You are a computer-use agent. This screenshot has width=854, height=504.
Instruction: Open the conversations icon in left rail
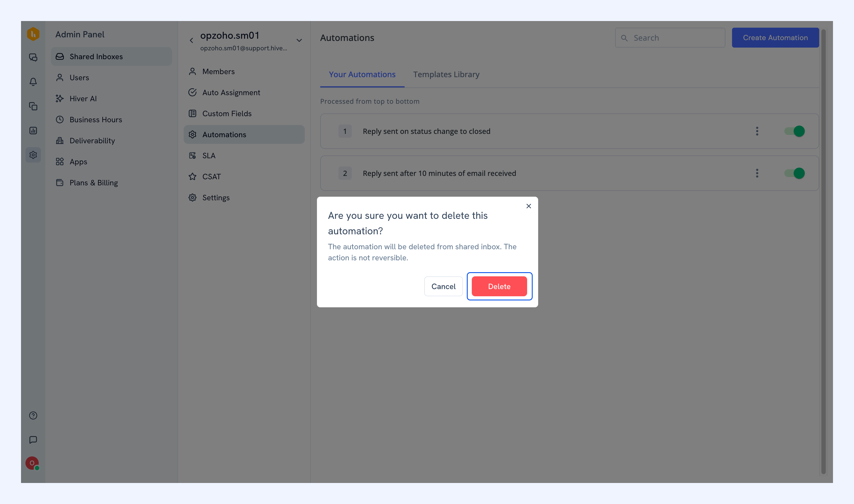(x=33, y=57)
